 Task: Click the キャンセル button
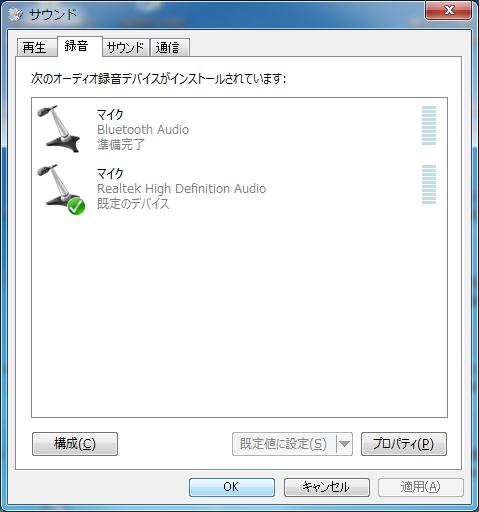point(327,487)
